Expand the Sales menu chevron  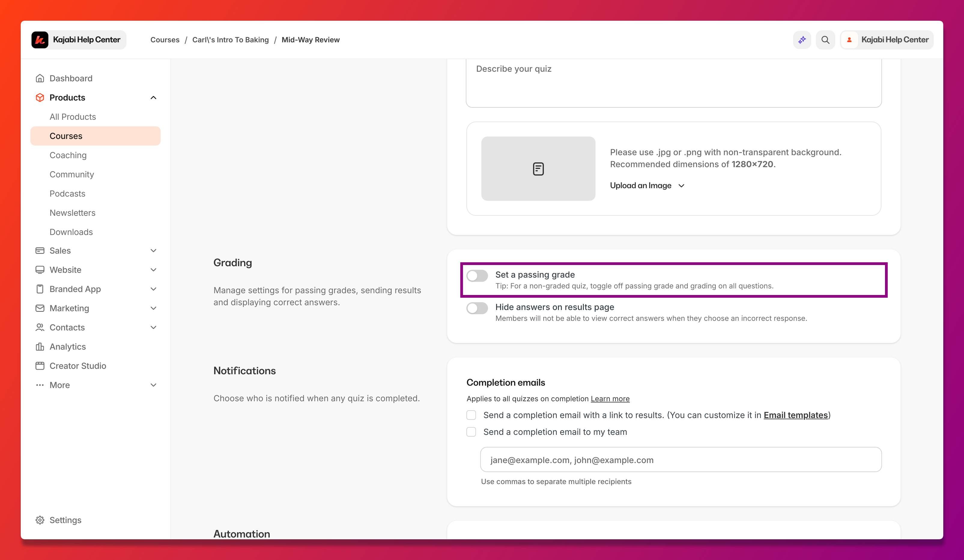[x=153, y=251]
